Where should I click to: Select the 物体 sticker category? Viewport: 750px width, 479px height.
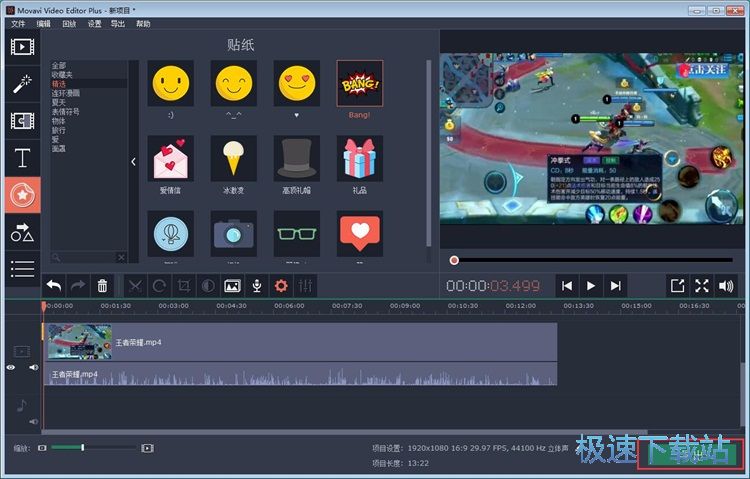click(x=58, y=121)
